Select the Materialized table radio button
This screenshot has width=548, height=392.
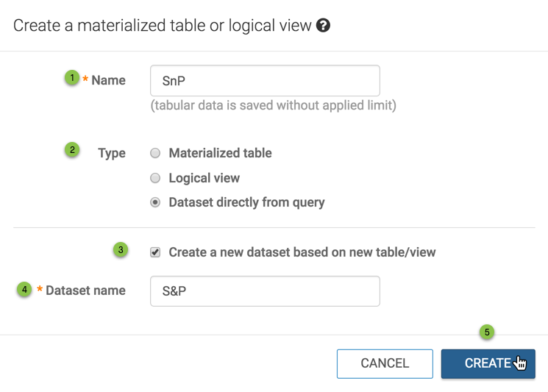coord(155,154)
